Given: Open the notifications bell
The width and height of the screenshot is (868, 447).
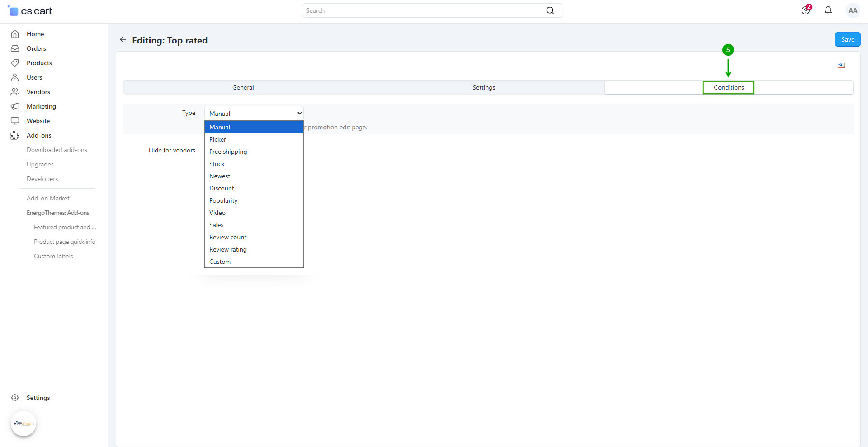Looking at the screenshot, I should (828, 10).
